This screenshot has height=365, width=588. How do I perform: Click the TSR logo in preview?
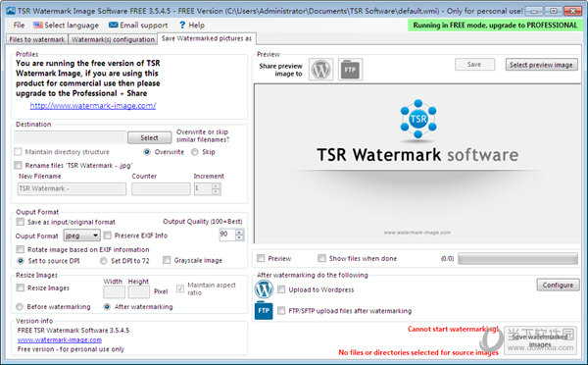click(418, 119)
